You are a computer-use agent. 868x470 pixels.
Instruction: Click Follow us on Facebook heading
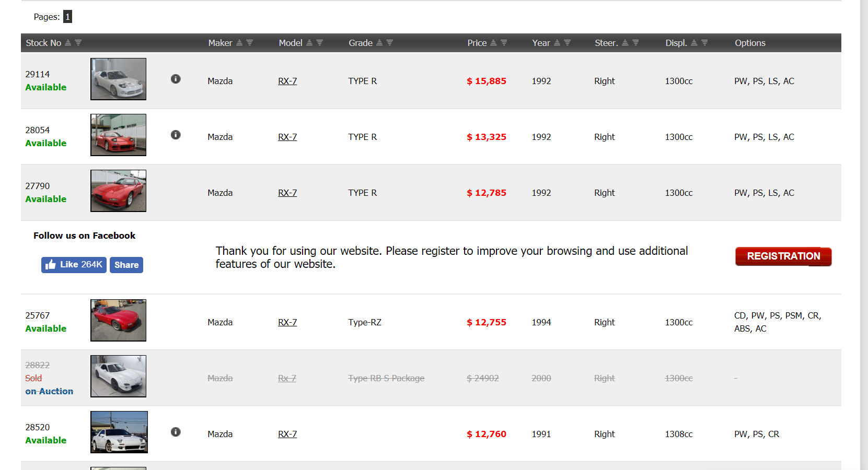tap(85, 236)
